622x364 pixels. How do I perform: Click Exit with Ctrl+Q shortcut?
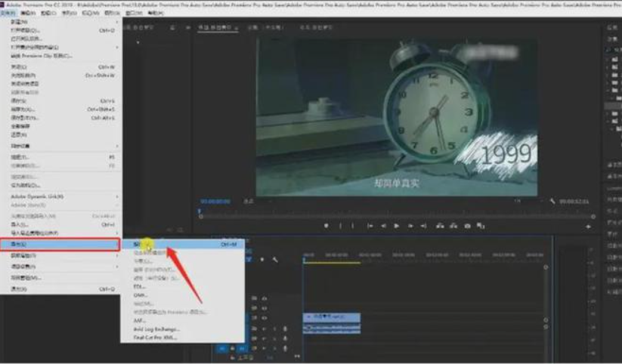click(61, 289)
